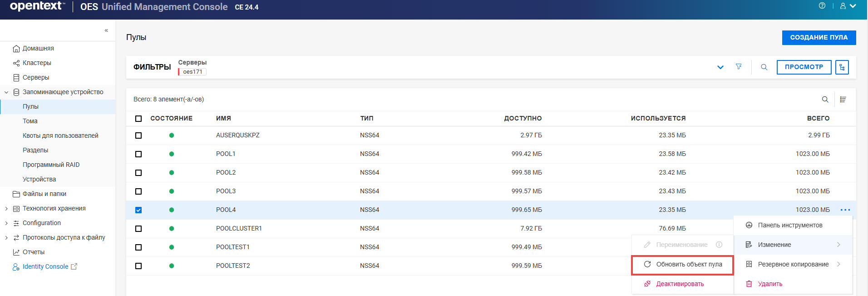This screenshot has width=868, height=296.
Task: Collapse the Запоминающее устройство section
Action: pyautogui.click(x=6, y=92)
